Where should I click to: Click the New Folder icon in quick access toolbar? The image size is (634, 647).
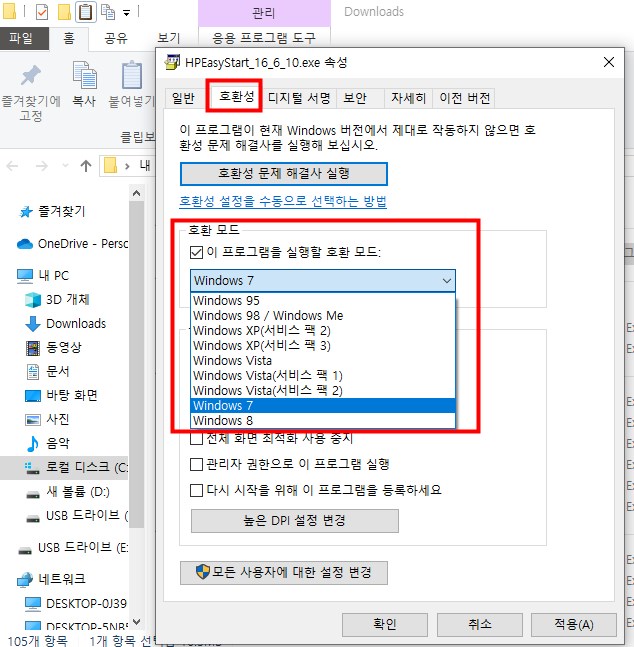coord(64,12)
